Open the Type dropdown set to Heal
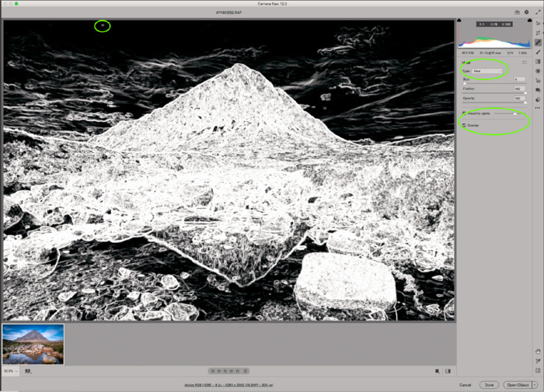The height and width of the screenshot is (392, 544). pyautogui.click(x=486, y=71)
